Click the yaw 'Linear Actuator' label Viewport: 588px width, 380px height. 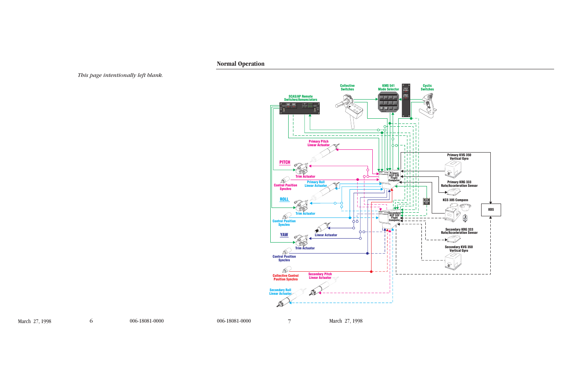326,235
